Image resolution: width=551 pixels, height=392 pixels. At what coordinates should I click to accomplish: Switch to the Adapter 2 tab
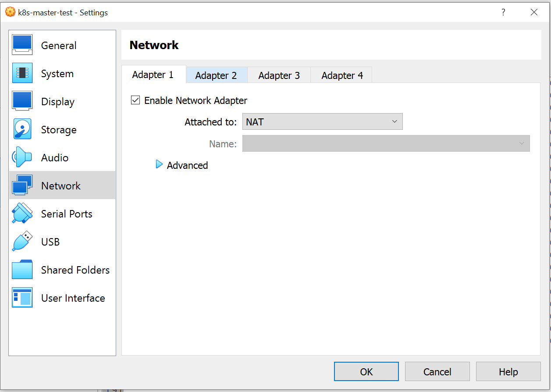pyautogui.click(x=216, y=75)
